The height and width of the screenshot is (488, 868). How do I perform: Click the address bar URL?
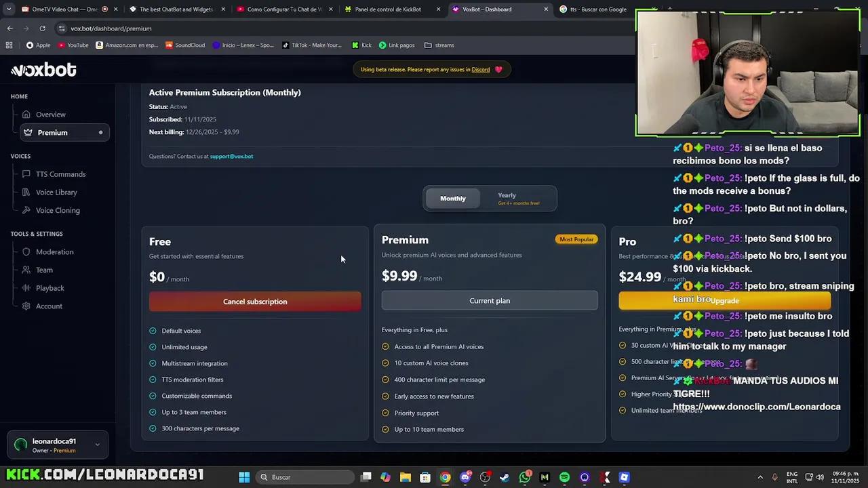tap(111, 28)
